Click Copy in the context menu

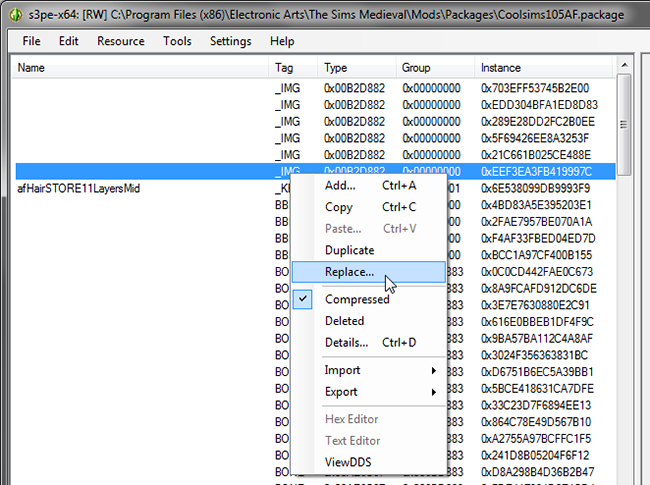pyautogui.click(x=339, y=207)
